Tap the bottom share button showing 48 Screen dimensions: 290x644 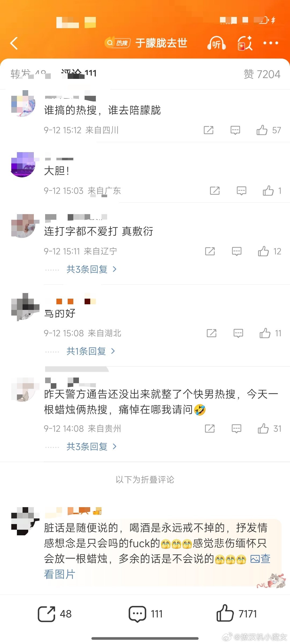(55, 614)
